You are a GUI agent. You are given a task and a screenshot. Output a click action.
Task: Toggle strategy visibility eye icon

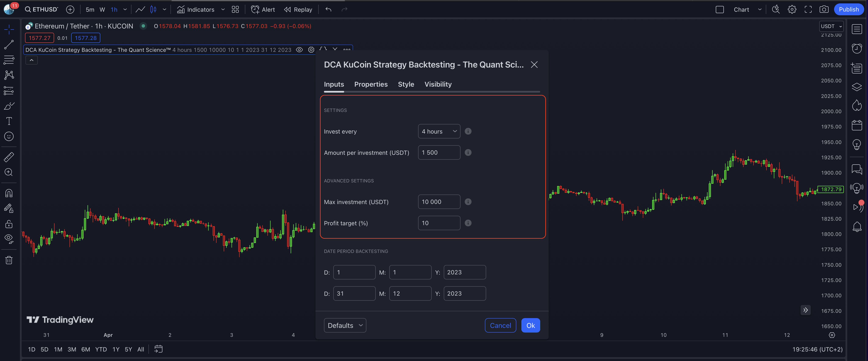(299, 50)
